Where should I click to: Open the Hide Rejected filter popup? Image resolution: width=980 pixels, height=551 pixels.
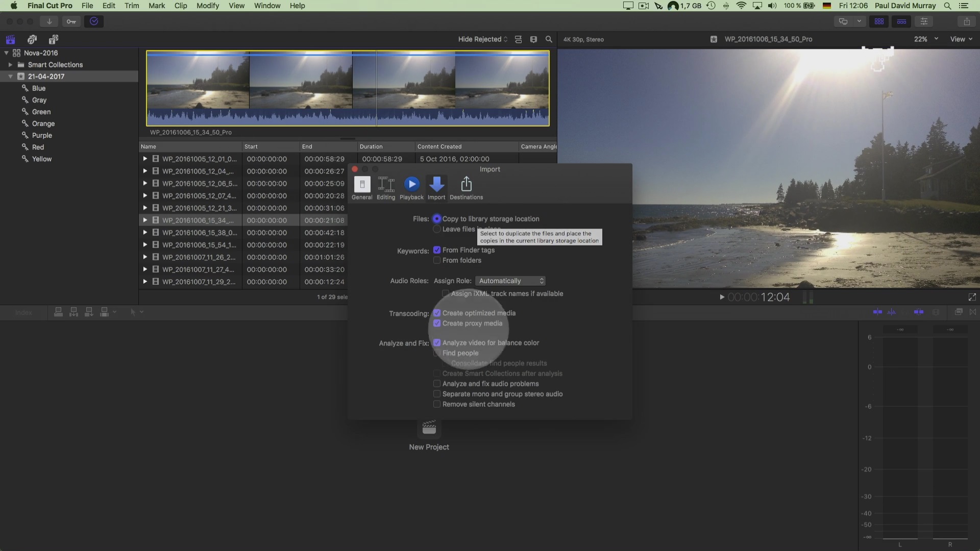click(x=482, y=39)
